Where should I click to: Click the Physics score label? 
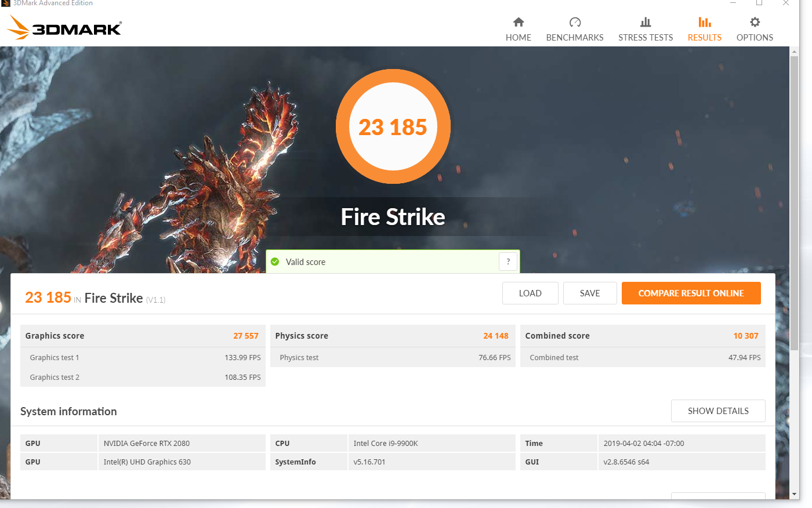coord(302,336)
